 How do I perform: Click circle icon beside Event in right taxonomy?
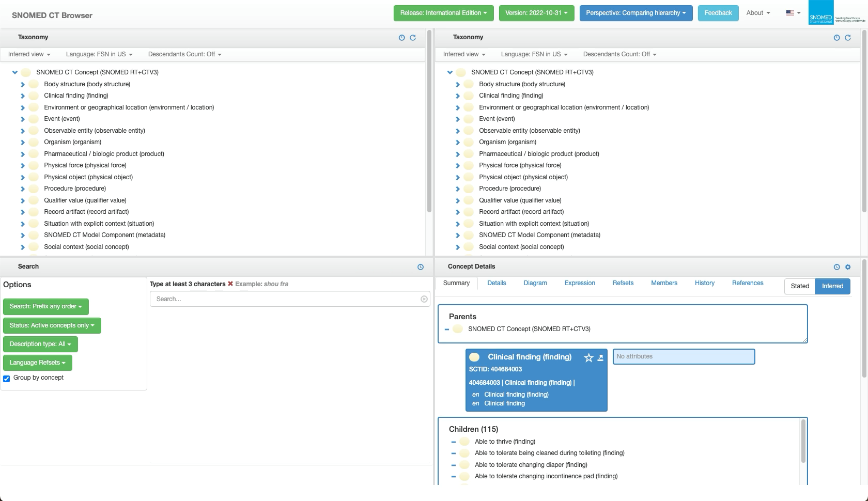click(469, 119)
